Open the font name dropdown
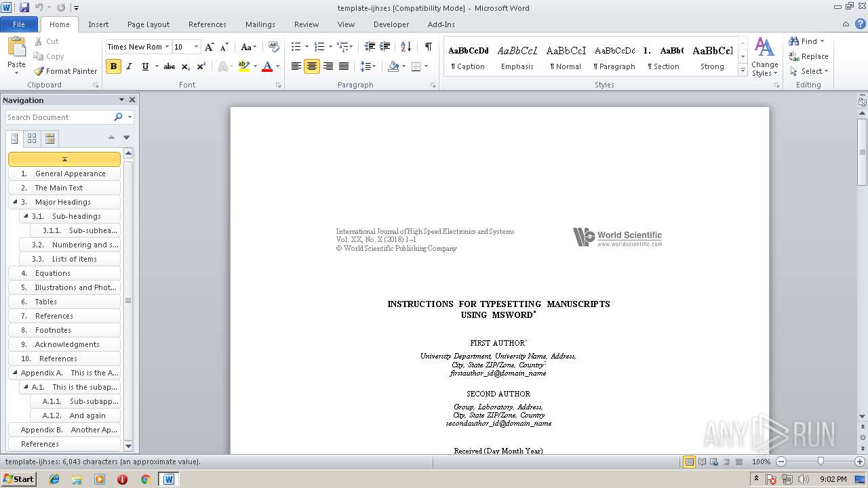 point(167,47)
